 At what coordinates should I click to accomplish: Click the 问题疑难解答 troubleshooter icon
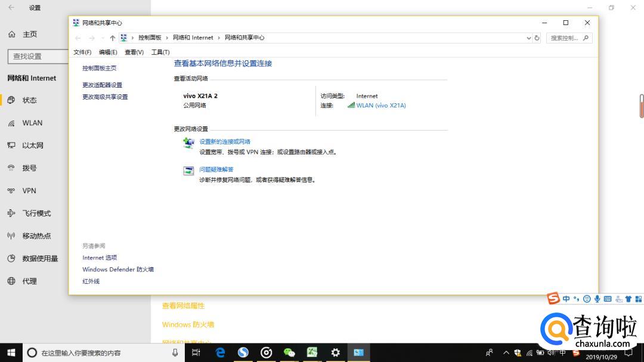[x=188, y=171]
